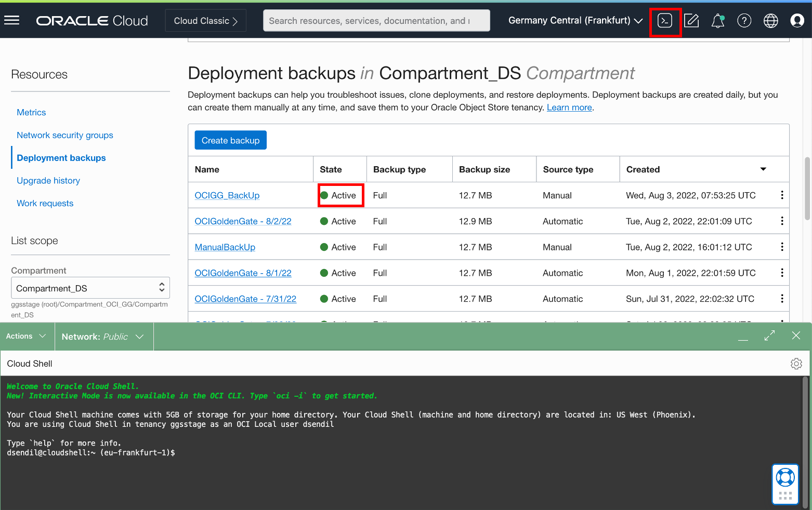The height and width of the screenshot is (510, 812).
Task: Open the Compartment_DS compartment dropdown
Action: point(90,288)
